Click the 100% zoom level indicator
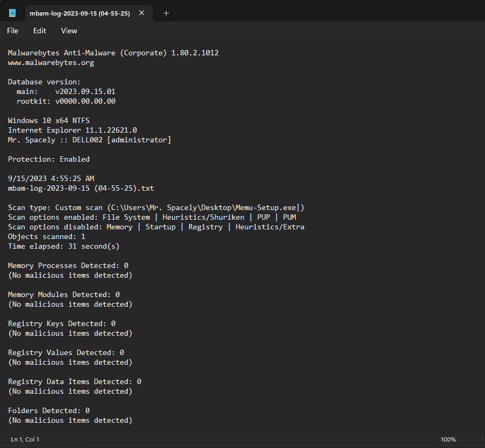 (448, 439)
